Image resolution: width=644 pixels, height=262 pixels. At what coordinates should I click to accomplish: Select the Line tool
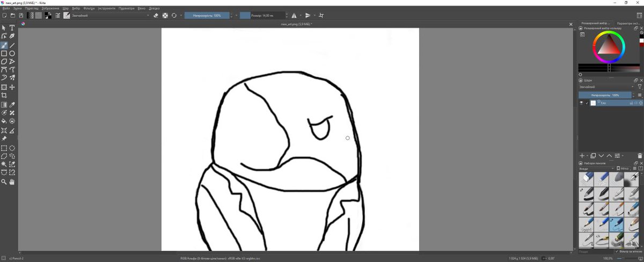click(x=12, y=45)
